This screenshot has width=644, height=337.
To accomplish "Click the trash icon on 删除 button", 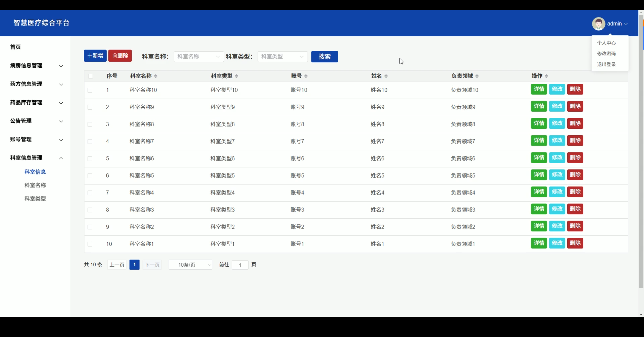I will (115, 56).
